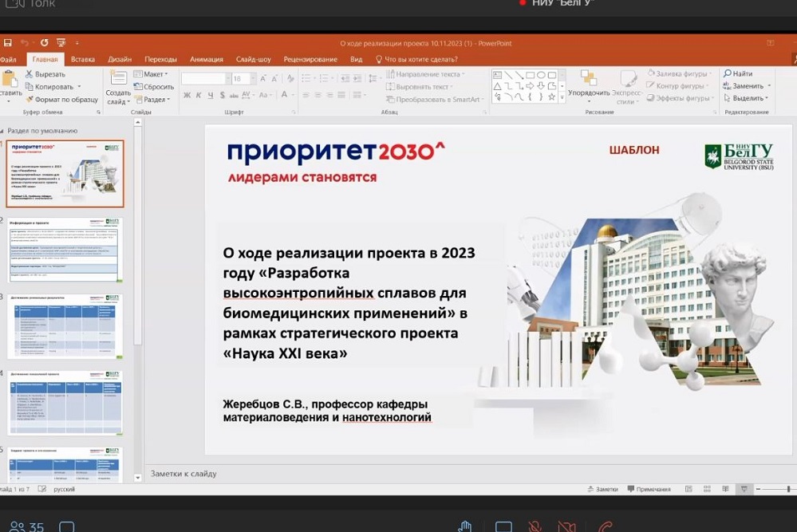
Task: Raise hand in the video call bar
Action: click(465, 526)
